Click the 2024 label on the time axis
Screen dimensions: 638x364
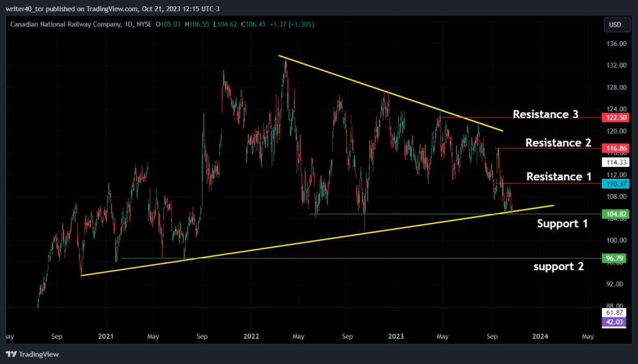tap(540, 337)
